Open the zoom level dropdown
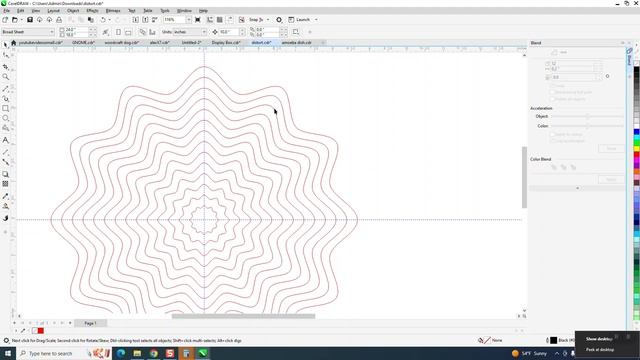Screen dimensions: 640x360 (189, 20)
